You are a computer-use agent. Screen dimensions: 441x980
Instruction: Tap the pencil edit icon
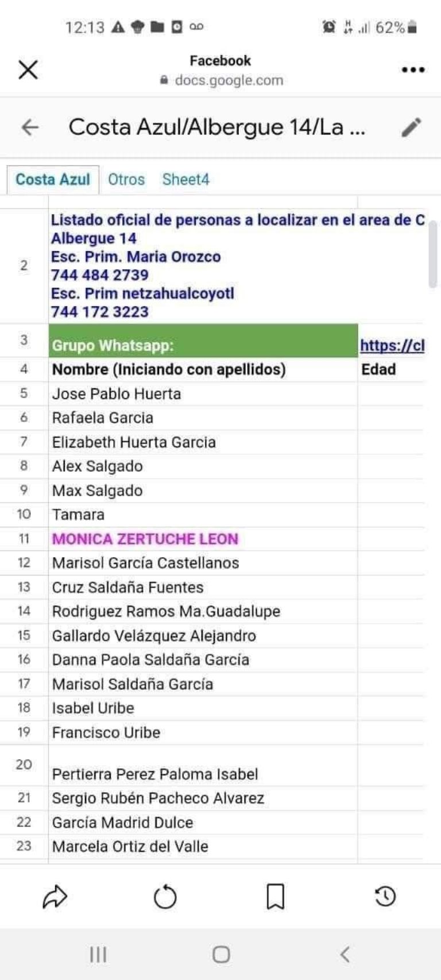411,127
